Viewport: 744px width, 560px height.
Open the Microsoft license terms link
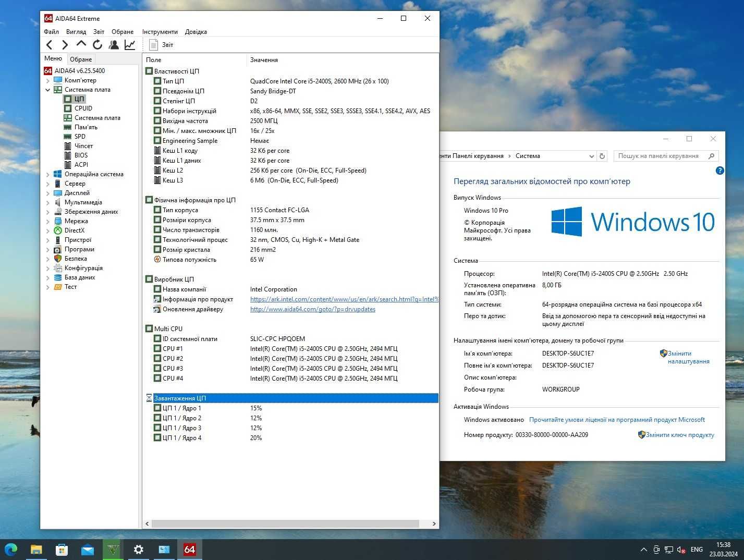pos(617,420)
